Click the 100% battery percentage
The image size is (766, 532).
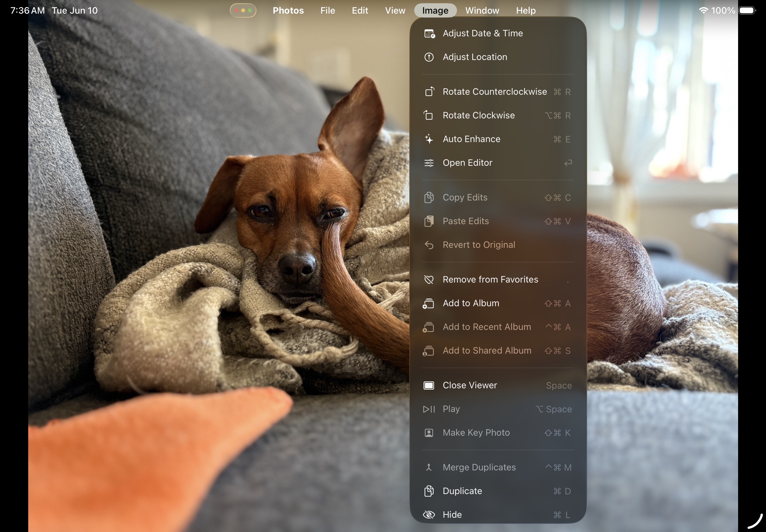coord(723,10)
